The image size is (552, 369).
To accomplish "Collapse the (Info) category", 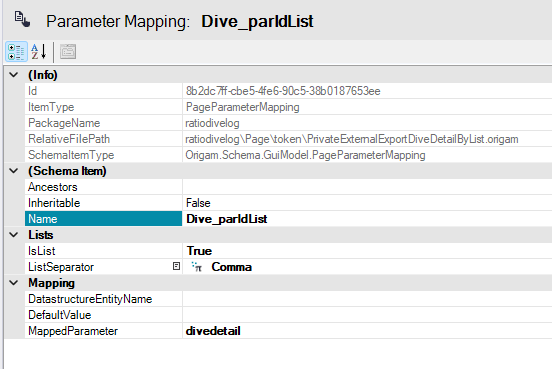I will [13, 75].
